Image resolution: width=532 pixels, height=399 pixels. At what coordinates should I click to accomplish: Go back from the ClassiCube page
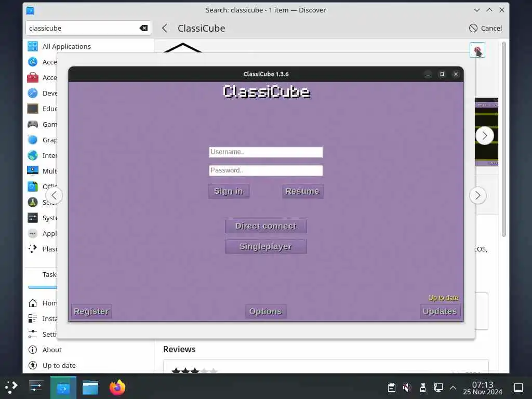tap(165, 28)
